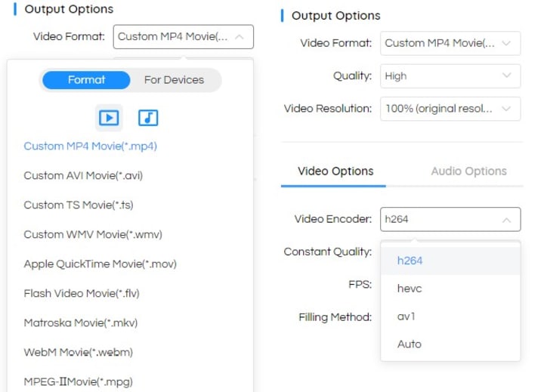Viewport: 544px width, 392px height.
Task: Expand the Video Resolution dropdown
Action: [x=450, y=109]
